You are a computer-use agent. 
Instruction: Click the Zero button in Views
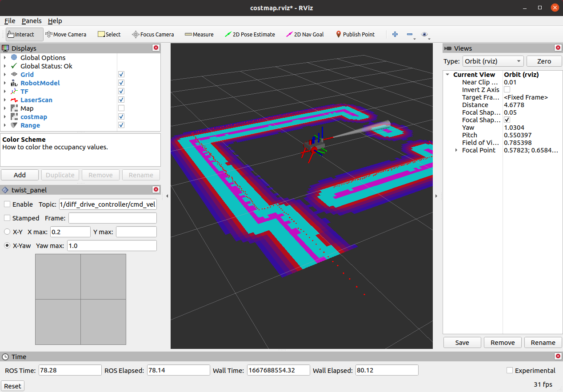point(544,61)
